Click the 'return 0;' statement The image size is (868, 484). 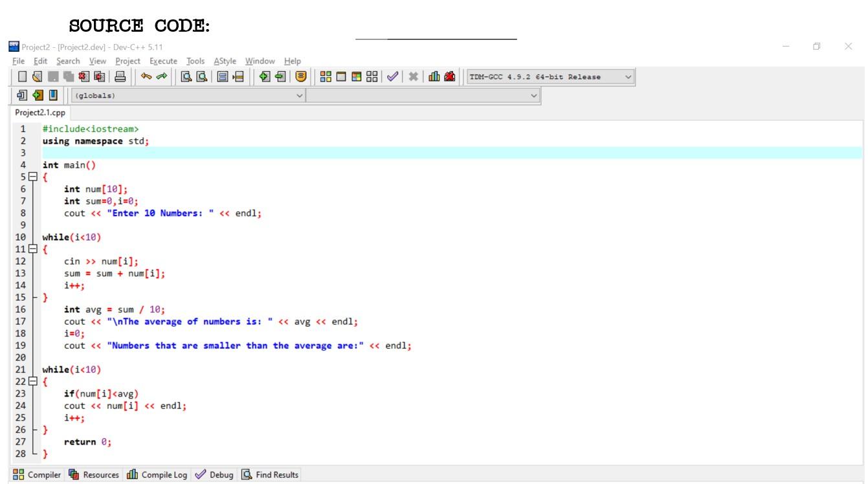click(x=88, y=442)
